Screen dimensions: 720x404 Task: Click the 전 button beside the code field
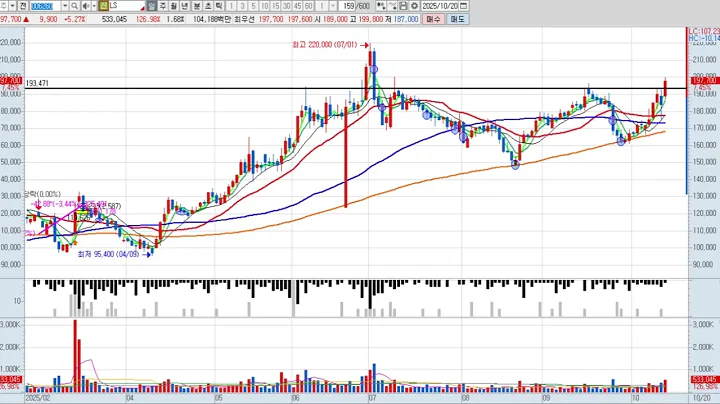[x=23, y=6]
